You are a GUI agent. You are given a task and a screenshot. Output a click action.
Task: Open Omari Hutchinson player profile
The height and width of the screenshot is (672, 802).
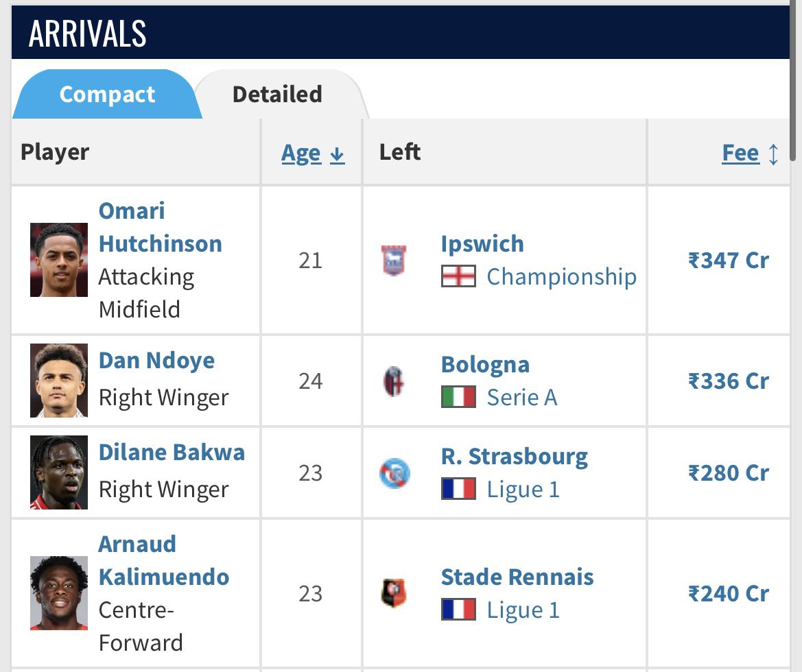coord(160,227)
